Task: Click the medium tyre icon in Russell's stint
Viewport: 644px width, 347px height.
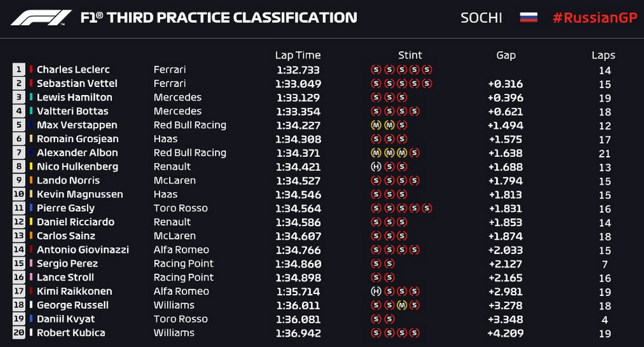Action: pos(402,305)
